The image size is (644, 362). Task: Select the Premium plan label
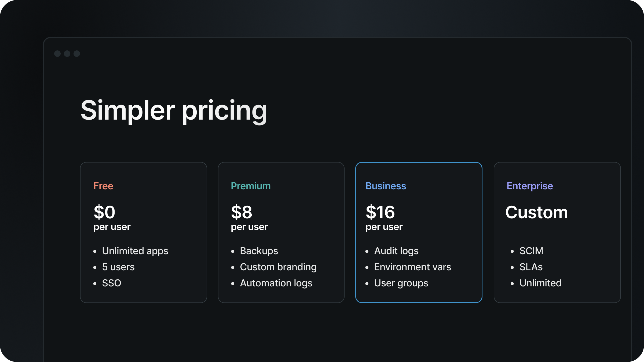(250, 186)
